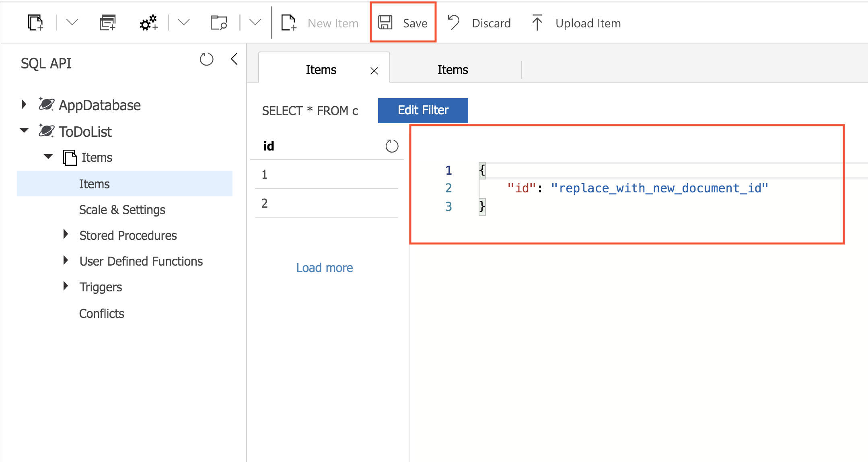
Task: Click the Open Query folder icon
Action: click(x=219, y=23)
